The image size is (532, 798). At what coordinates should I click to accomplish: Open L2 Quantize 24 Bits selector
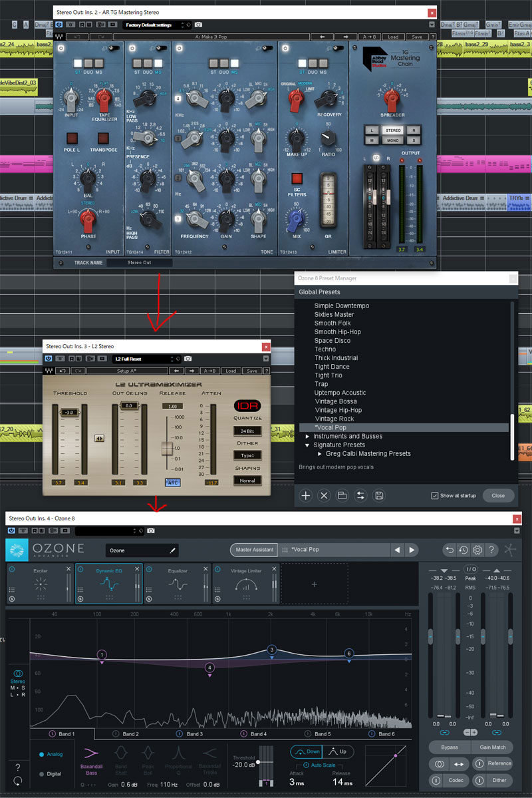(x=247, y=431)
